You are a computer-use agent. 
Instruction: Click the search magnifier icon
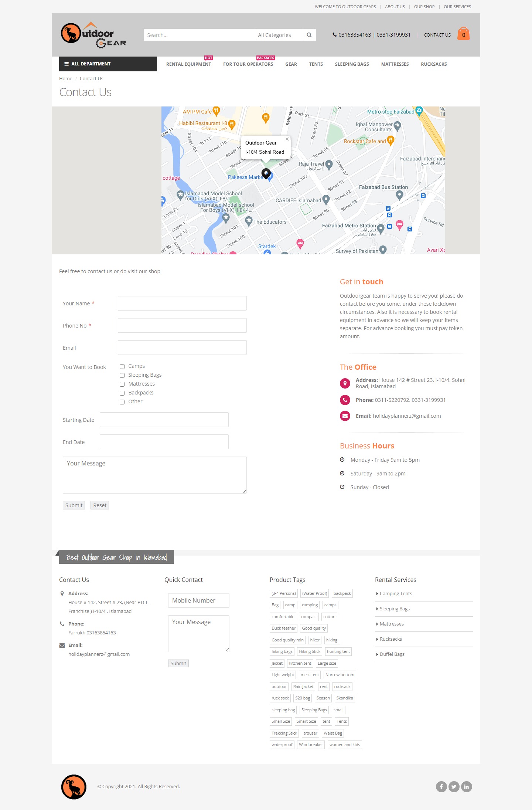click(309, 35)
